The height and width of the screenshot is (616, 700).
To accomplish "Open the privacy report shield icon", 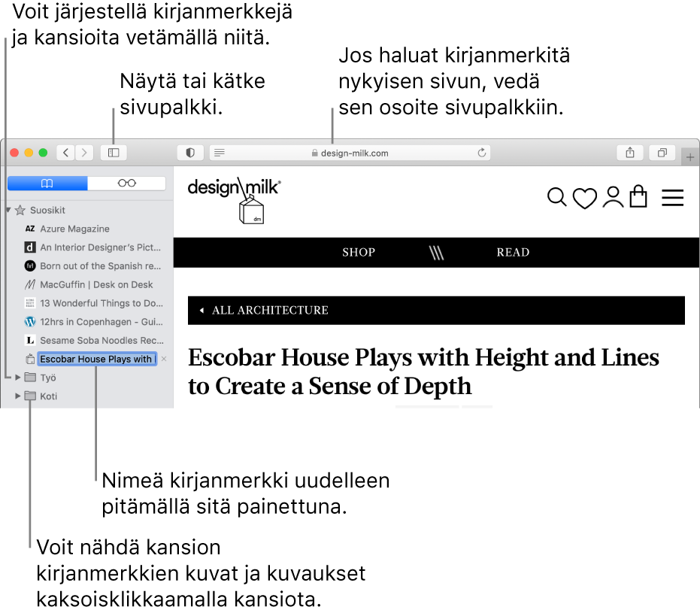I will (x=190, y=153).
